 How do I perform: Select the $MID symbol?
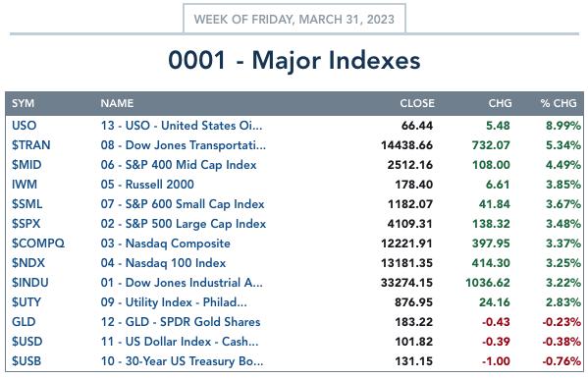(27, 165)
